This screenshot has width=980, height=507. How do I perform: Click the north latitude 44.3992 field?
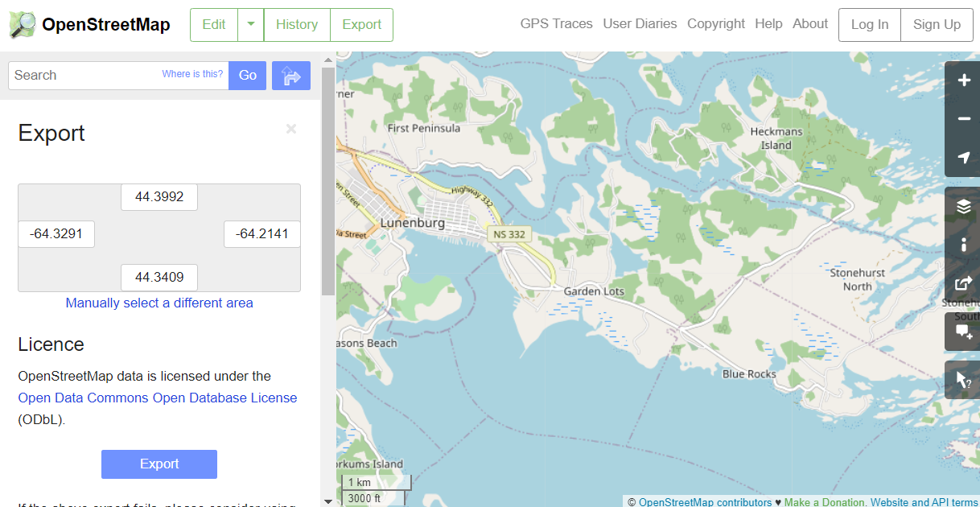[159, 197]
